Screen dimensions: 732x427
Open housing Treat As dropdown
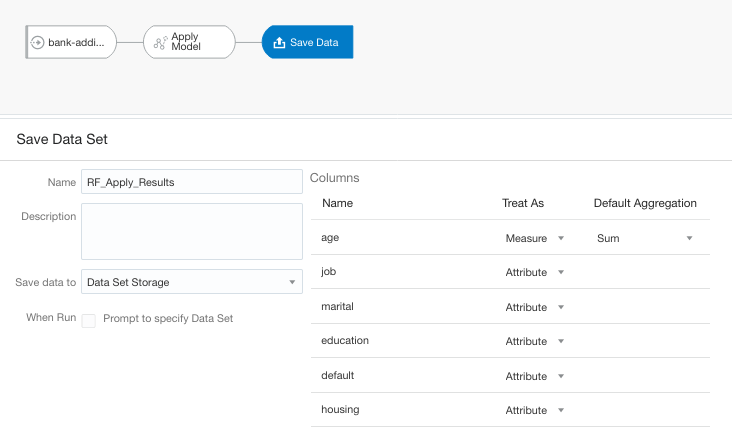(x=535, y=410)
